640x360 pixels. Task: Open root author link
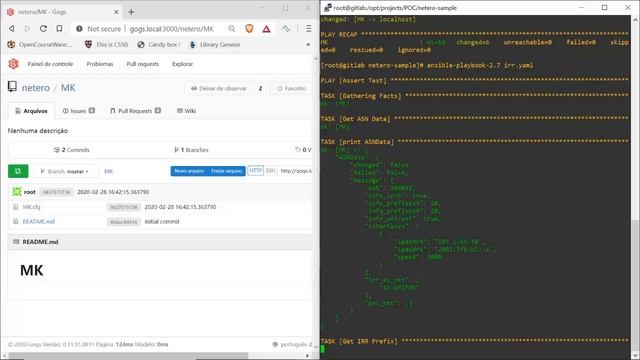click(29, 192)
